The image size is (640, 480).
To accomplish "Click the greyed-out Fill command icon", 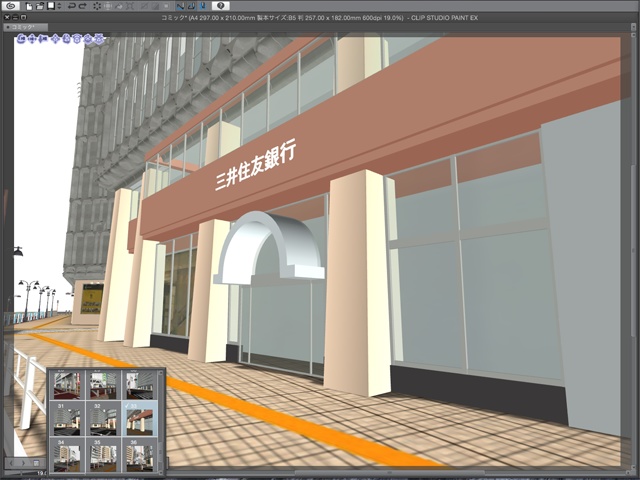I will click(120, 6).
